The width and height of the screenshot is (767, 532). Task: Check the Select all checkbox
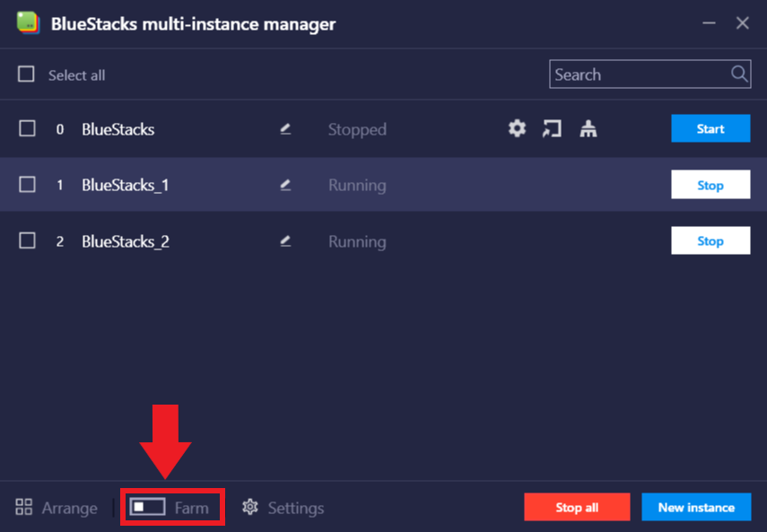[x=26, y=74]
